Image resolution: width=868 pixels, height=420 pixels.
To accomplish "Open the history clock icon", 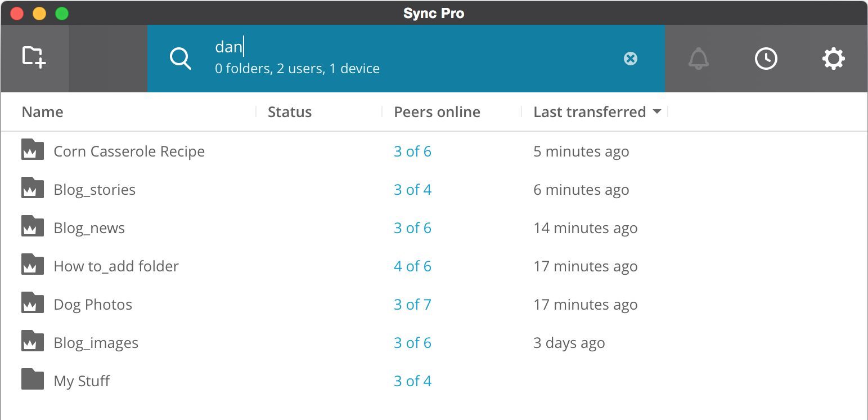I will point(766,59).
